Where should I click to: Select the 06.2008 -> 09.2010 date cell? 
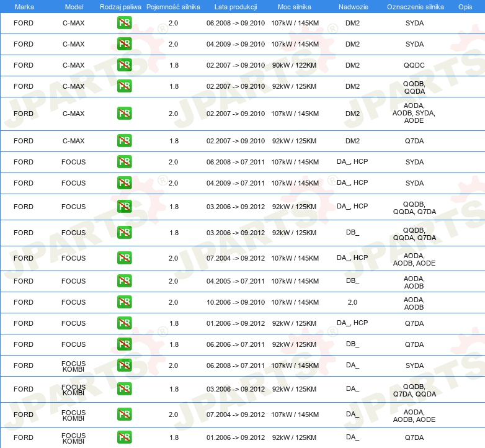click(236, 23)
